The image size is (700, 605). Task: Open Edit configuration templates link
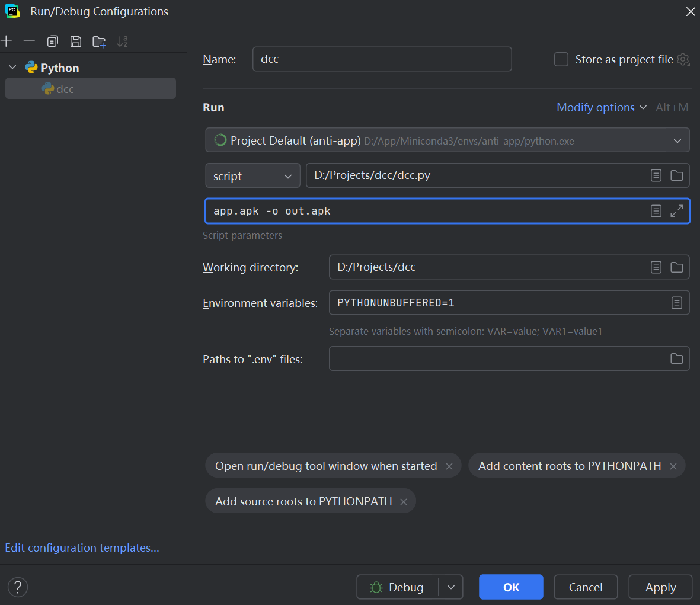[x=82, y=548]
